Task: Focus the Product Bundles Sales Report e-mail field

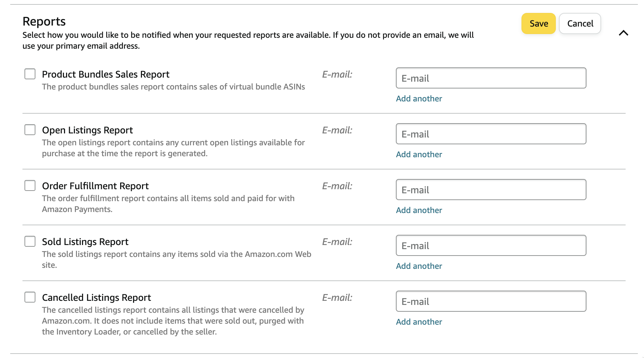Action: pyautogui.click(x=490, y=78)
